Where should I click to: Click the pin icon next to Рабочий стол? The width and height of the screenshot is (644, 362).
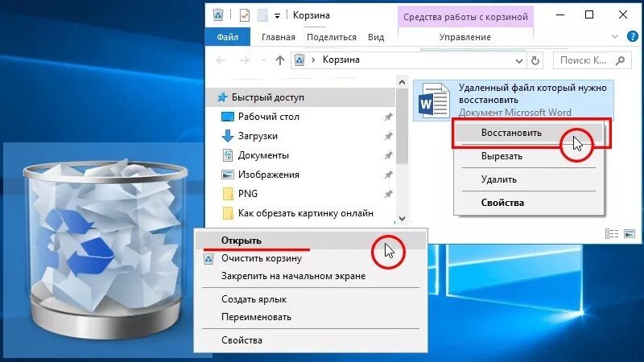pyautogui.click(x=388, y=117)
